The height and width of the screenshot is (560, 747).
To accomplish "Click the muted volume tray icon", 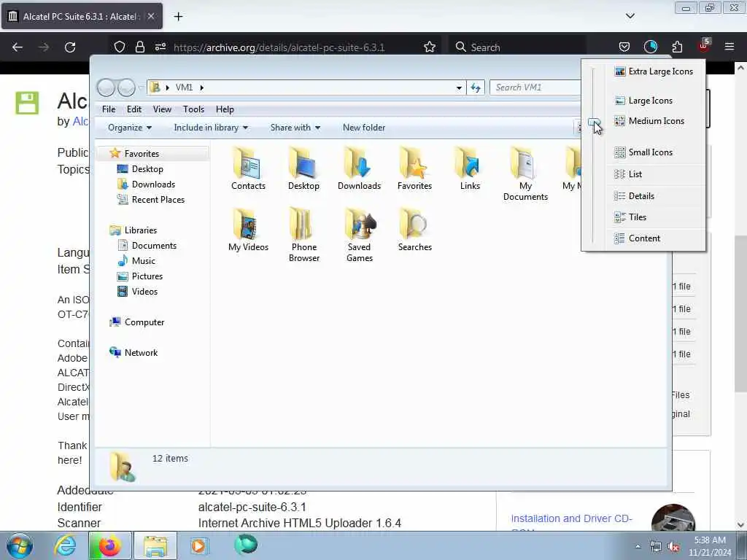I will pyautogui.click(x=673, y=547).
